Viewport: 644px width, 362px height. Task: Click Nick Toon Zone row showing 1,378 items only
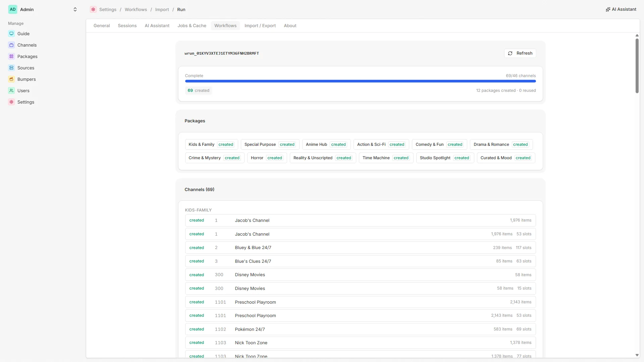click(x=360, y=343)
